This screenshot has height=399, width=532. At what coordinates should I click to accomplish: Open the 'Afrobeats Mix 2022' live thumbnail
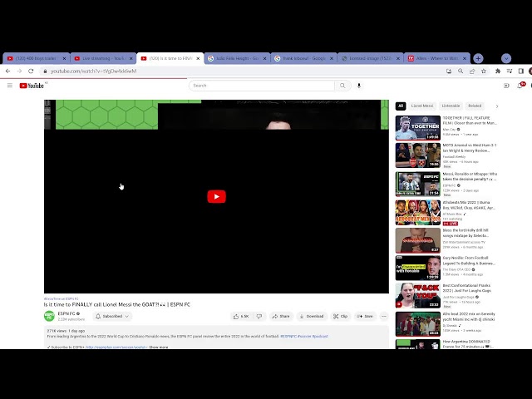417,213
